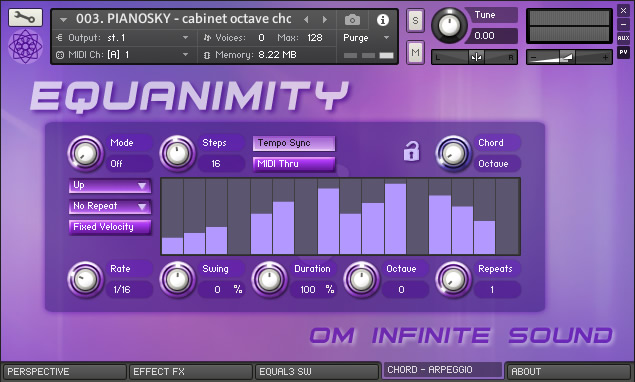Switch to the PERSPECTIVE tab
The height and width of the screenshot is (382, 635).
pyautogui.click(x=65, y=371)
